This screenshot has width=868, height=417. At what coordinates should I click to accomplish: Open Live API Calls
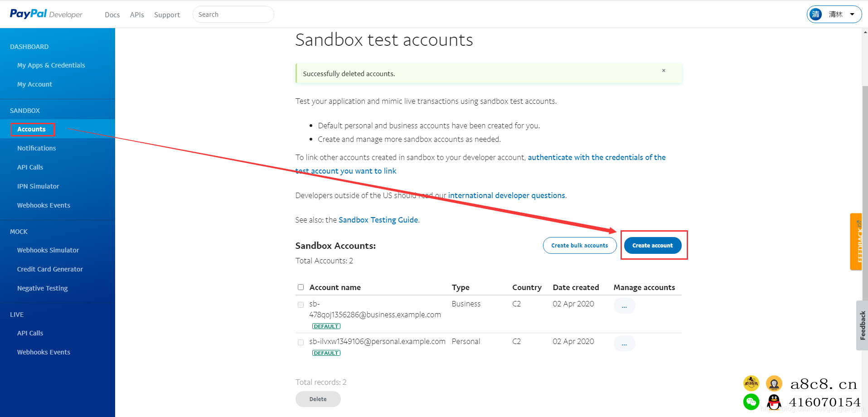[x=30, y=333]
